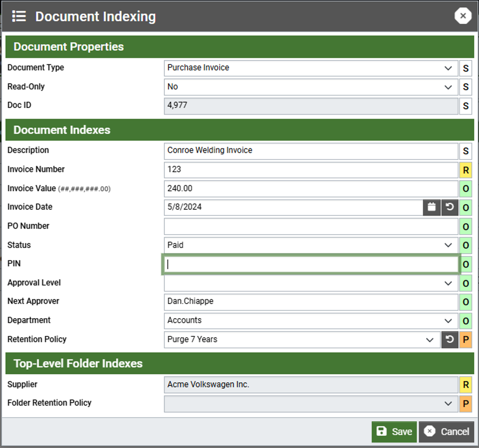This screenshot has height=448, width=479.
Task: Click the S indicator beside Description
Action: pos(466,151)
